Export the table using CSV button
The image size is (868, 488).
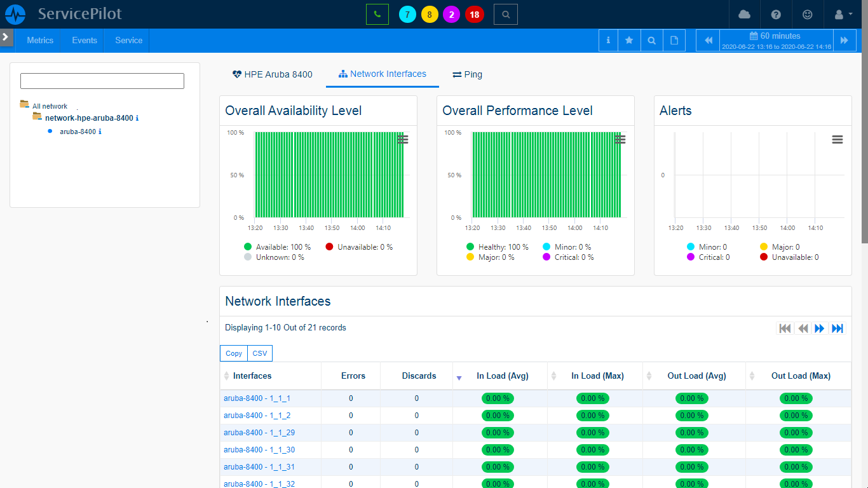259,353
